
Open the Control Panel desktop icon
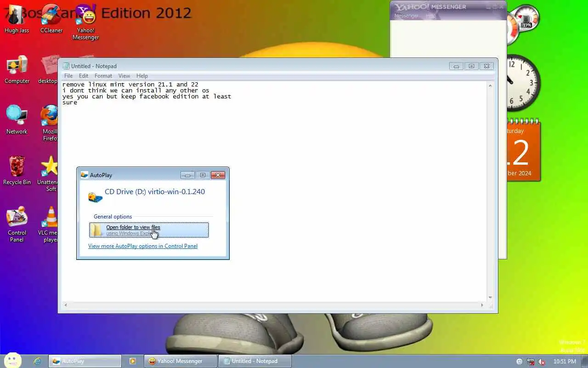pos(17,224)
